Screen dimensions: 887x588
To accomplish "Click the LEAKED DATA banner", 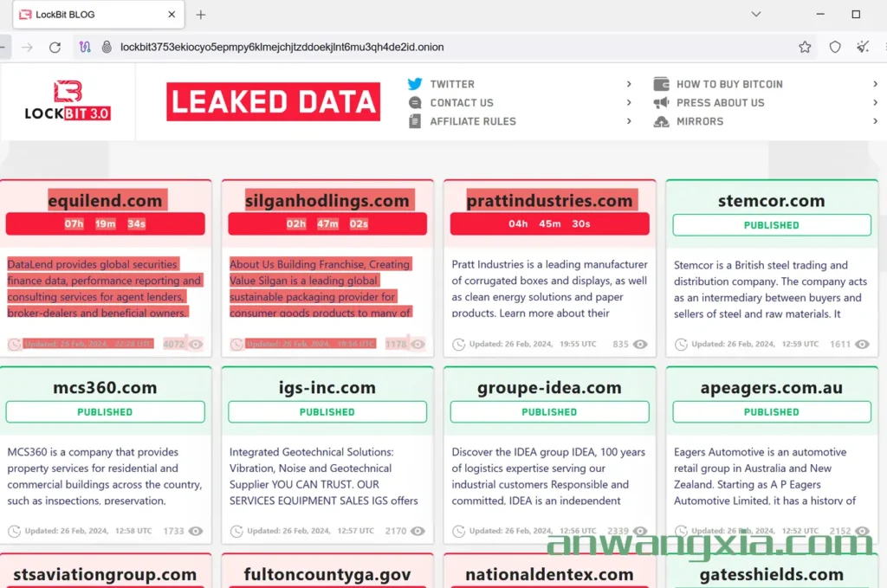I will click(273, 102).
